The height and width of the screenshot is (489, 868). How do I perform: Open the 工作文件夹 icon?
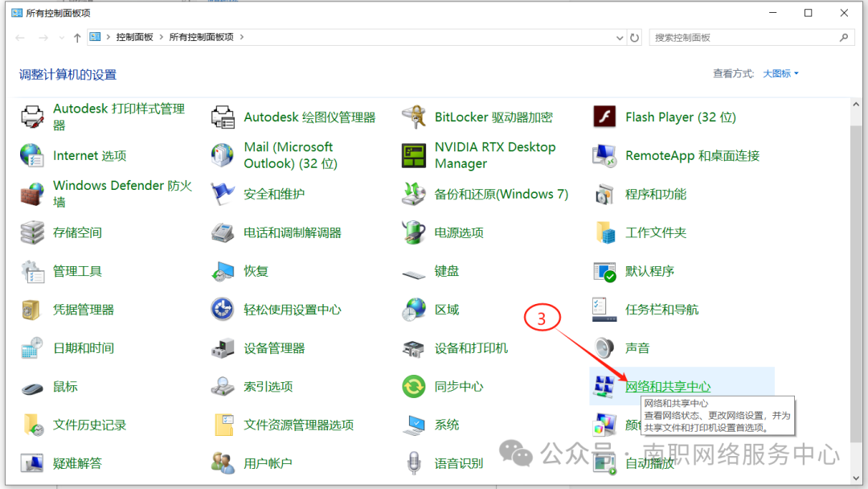coord(604,232)
